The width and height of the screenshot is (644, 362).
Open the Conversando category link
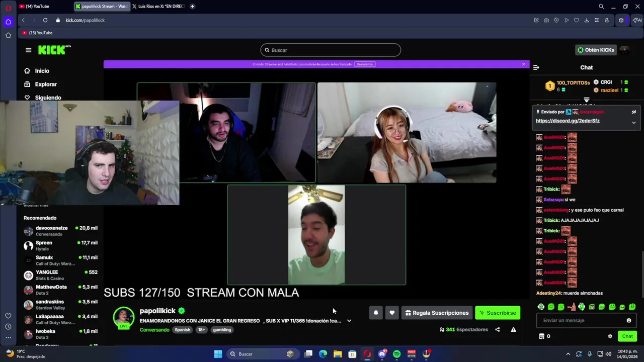pyautogui.click(x=154, y=330)
